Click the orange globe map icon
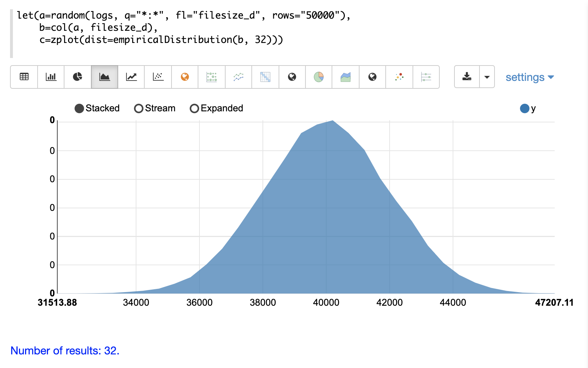Image resolution: width=588 pixels, height=368 pixels. point(185,77)
